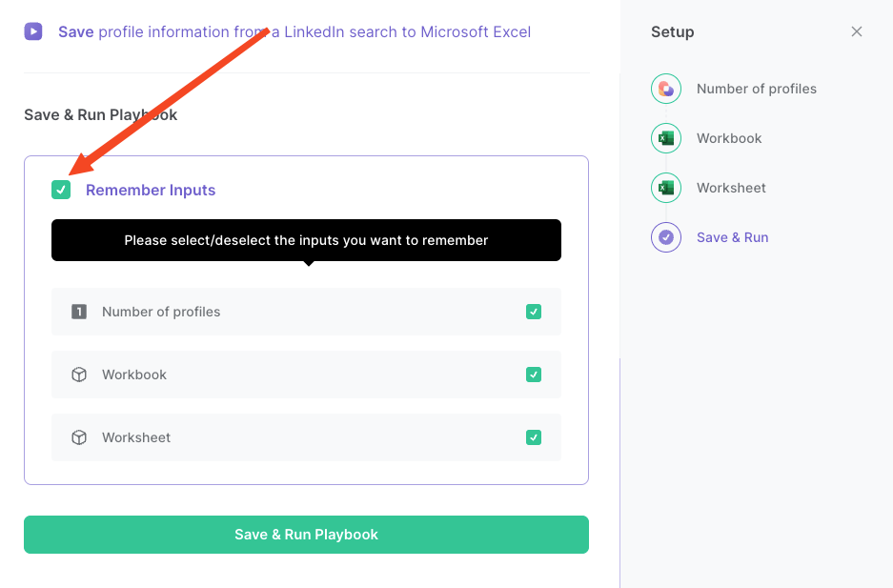Open Worksheet step Excel icon in Setup
Viewport: 893px width, 588px height.
click(x=666, y=188)
